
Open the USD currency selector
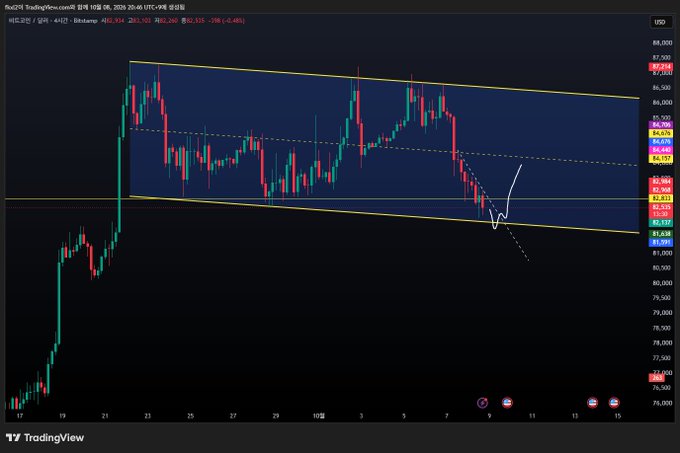click(660, 22)
